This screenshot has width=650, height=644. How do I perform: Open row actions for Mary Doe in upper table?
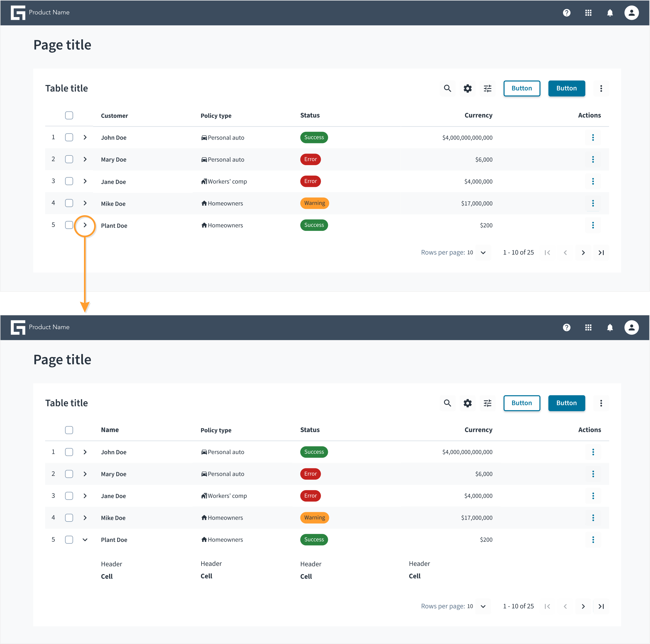[x=593, y=159]
